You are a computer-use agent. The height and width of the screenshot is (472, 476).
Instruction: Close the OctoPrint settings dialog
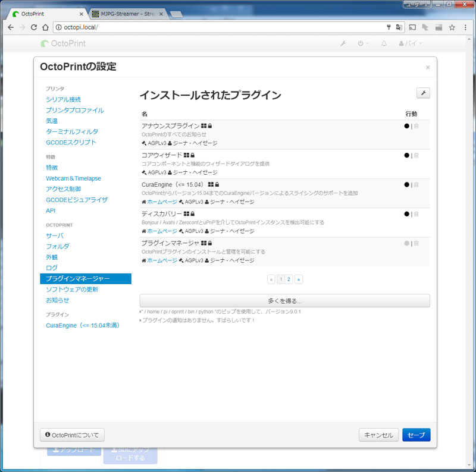pos(428,67)
